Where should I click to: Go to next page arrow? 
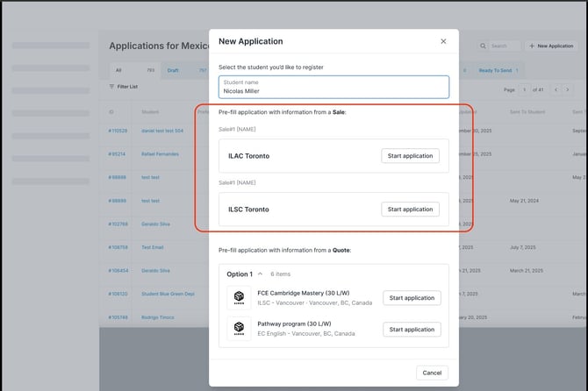(x=568, y=89)
